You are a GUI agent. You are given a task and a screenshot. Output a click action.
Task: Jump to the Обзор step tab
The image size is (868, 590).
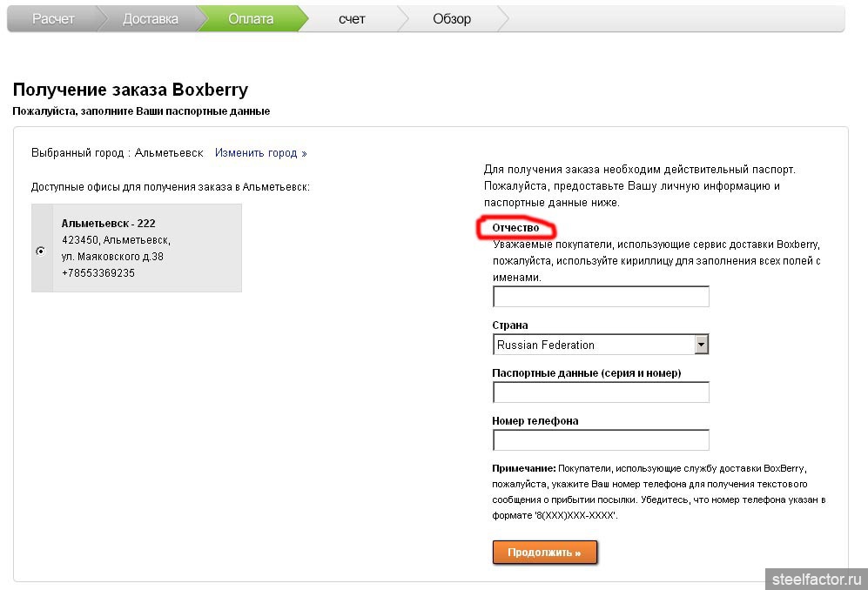click(x=451, y=18)
